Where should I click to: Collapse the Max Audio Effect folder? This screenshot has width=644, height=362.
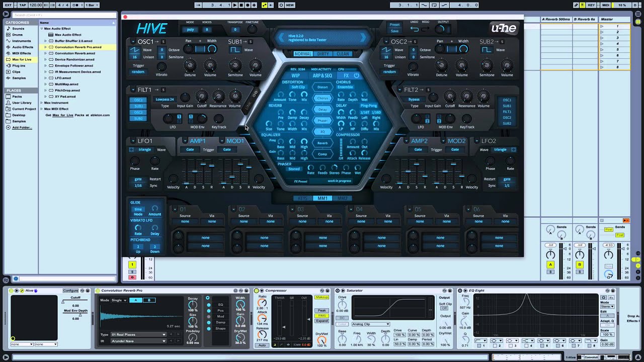pos(42,29)
